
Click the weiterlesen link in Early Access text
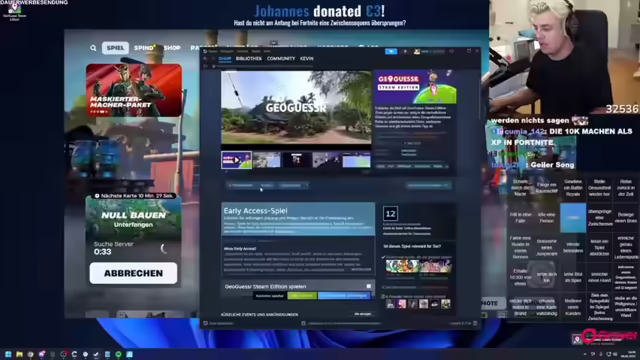361,269
